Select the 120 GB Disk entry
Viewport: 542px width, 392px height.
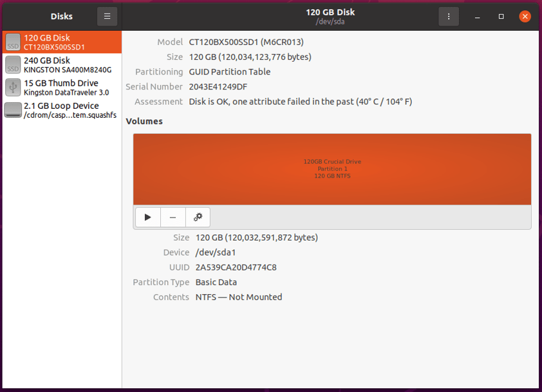point(61,42)
